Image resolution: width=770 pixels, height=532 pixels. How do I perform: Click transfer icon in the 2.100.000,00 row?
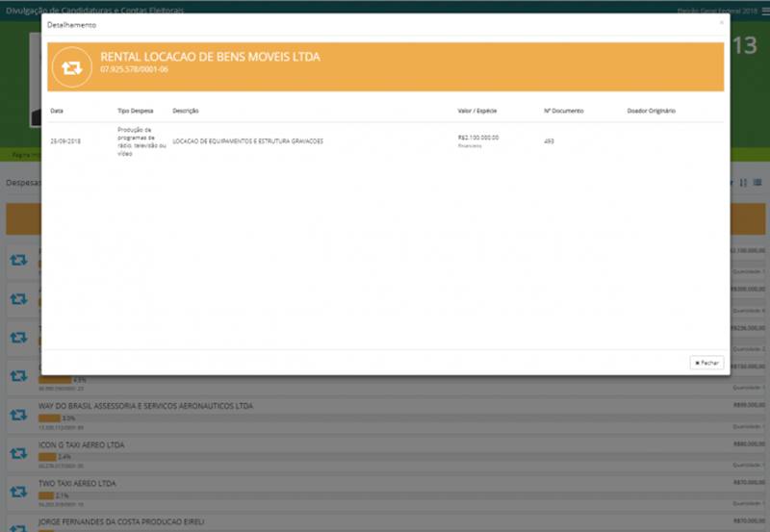18,260
